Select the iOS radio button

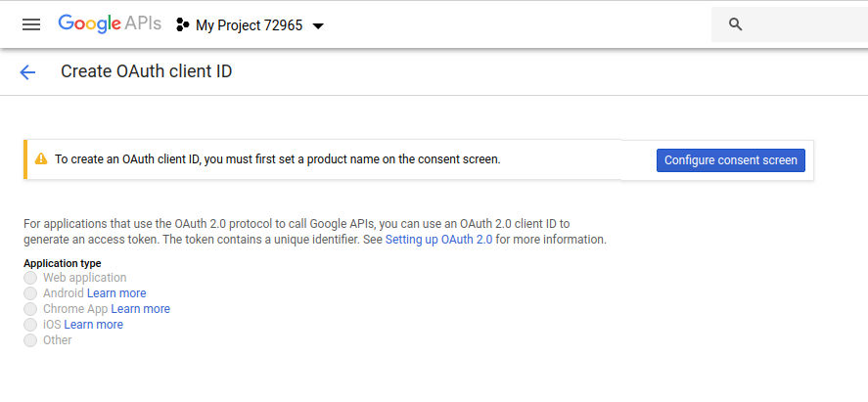[x=30, y=325]
